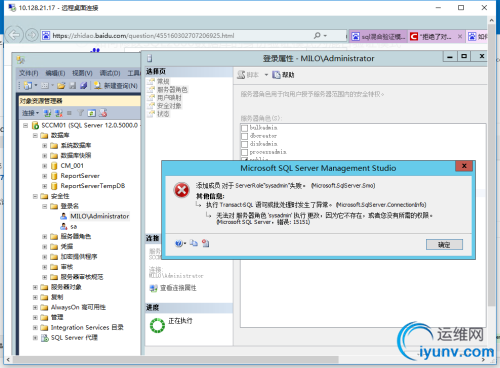Open the 脚本 dropdown arrow in login properties
Viewport: 500px width, 368px height.
coord(266,75)
